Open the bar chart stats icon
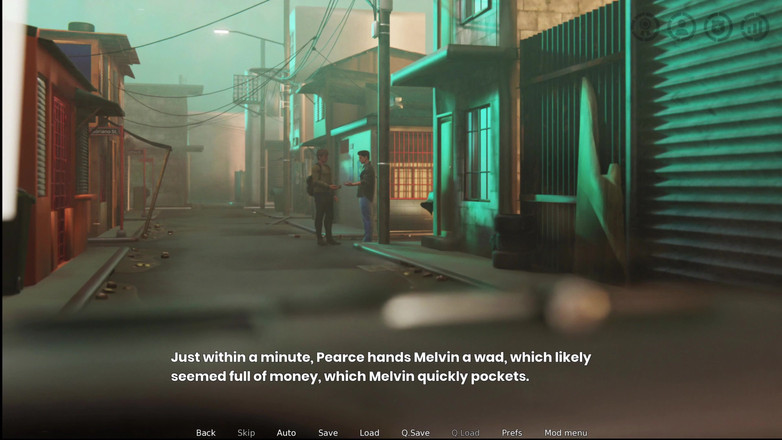782x440 pixels. coord(755,26)
